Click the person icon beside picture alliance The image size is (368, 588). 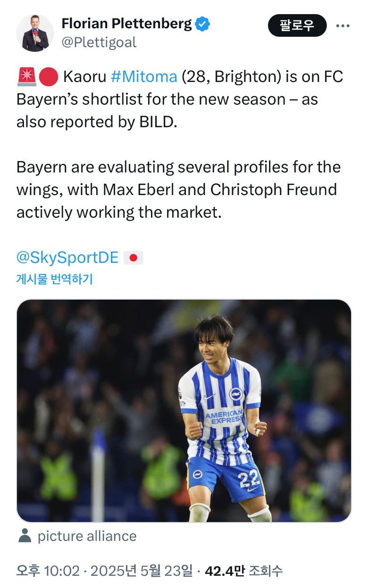click(24, 536)
